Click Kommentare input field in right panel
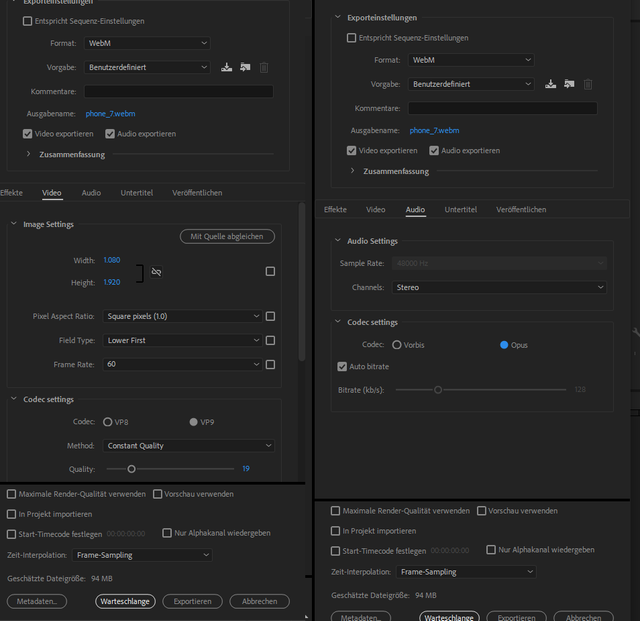Image resolution: width=640 pixels, height=621 pixels. (x=503, y=108)
